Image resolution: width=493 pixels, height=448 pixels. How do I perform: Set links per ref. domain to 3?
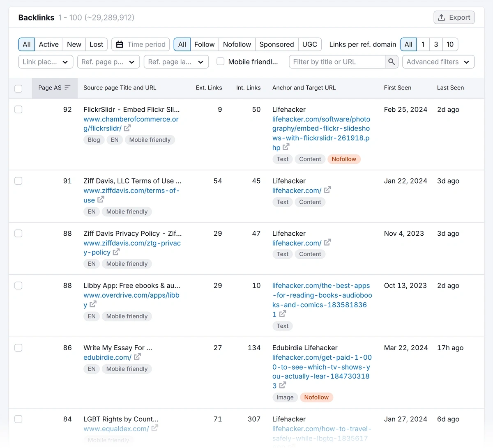tap(436, 44)
